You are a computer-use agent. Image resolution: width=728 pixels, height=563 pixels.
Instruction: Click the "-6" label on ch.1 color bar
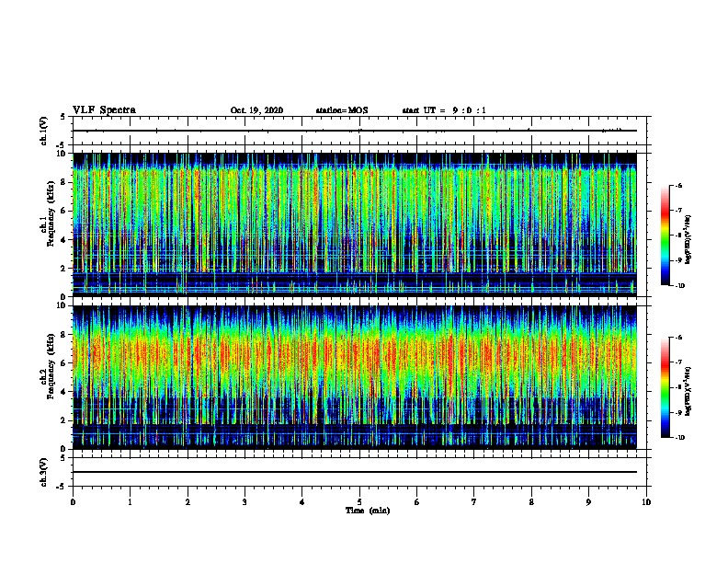point(678,185)
